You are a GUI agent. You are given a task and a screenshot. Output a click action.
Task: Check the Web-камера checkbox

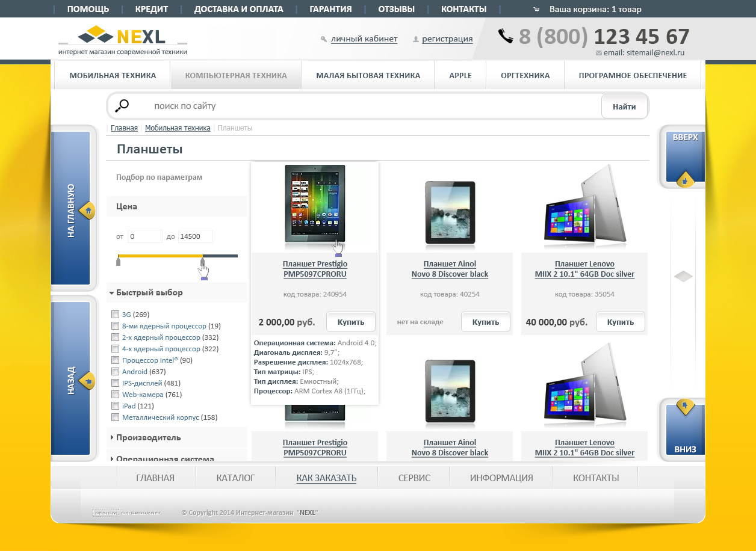tap(115, 394)
